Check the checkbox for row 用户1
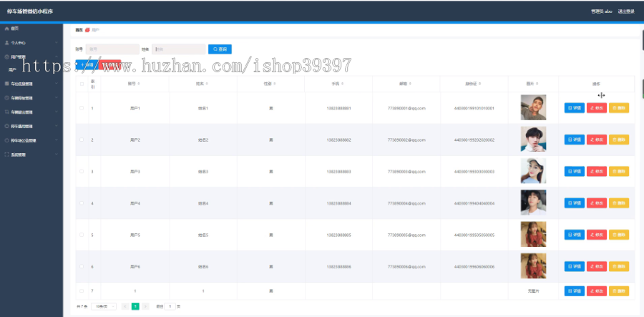The width and height of the screenshot is (644, 317). pos(82,108)
